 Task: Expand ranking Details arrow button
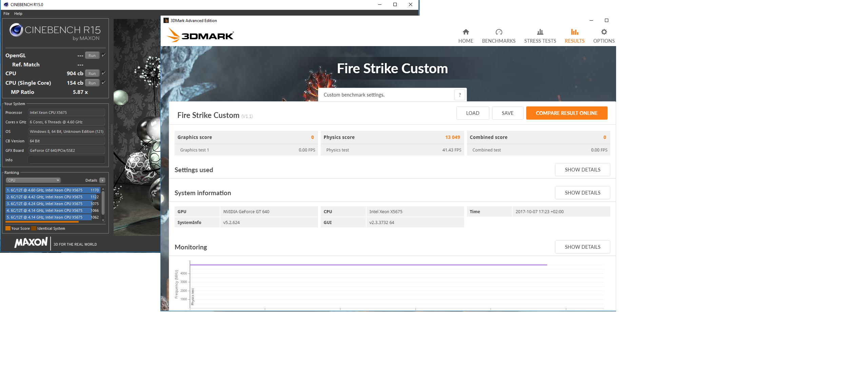click(102, 180)
